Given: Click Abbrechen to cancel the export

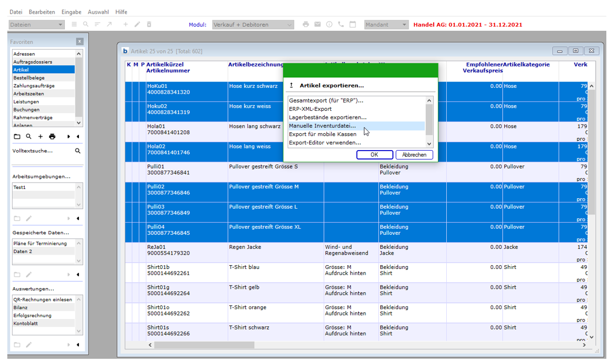Looking at the screenshot, I should tap(414, 155).
